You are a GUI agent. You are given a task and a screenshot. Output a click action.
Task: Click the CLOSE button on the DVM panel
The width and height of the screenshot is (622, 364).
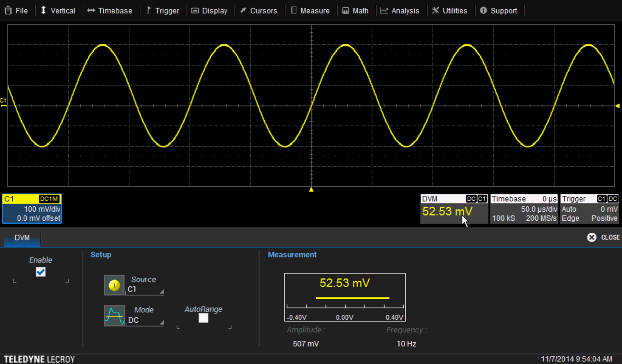point(603,237)
